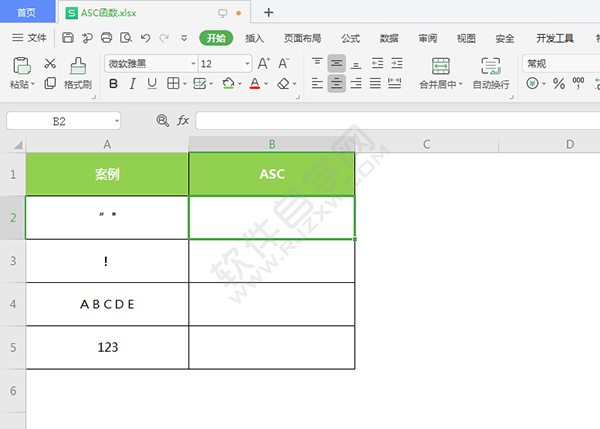Select cell containing ABCDE
This screenshot has height=429, width=600.
pos(107,304)
